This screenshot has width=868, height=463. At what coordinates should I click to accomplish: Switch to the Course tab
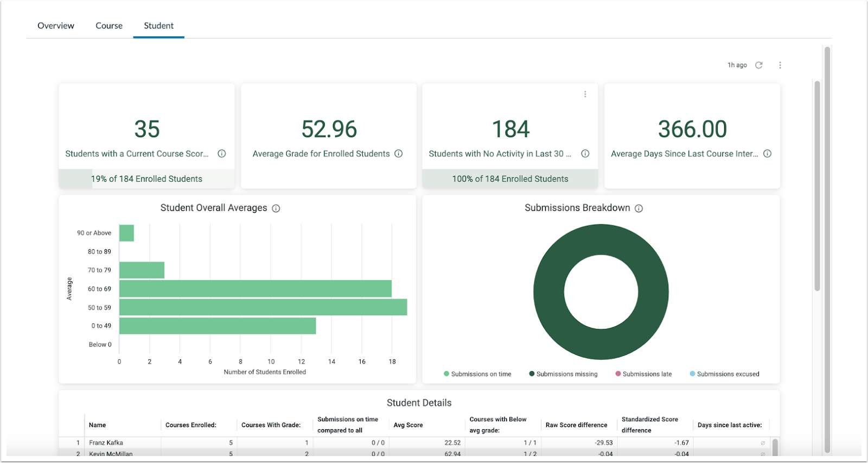[109, 26]
